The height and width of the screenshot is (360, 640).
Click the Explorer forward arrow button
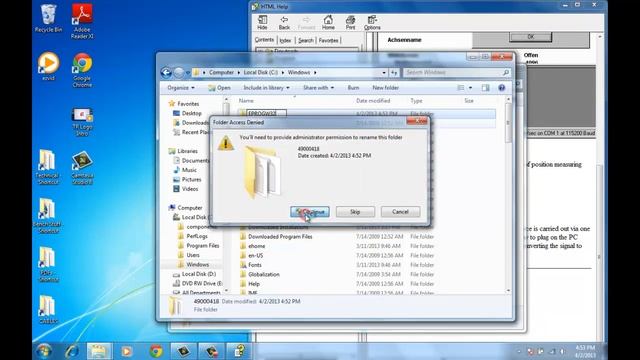pyautogui.click(x=179, y=73)
